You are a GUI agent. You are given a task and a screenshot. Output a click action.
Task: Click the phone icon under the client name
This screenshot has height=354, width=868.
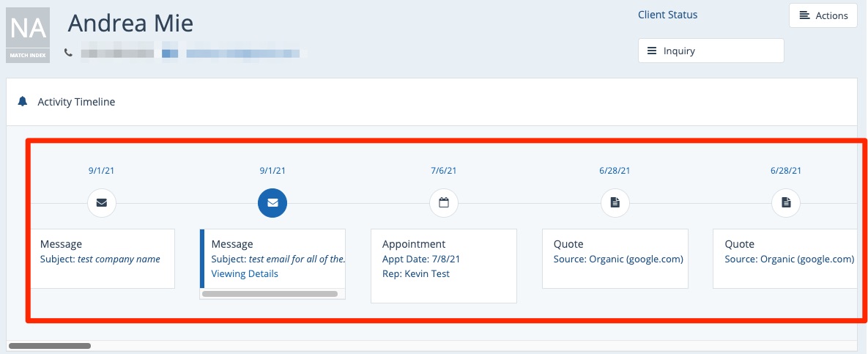[x=69, y=53]
